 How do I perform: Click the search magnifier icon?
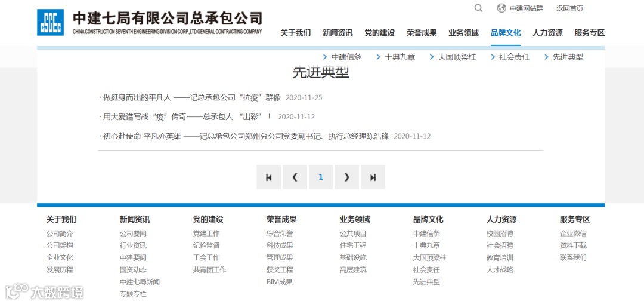point(478,8)
